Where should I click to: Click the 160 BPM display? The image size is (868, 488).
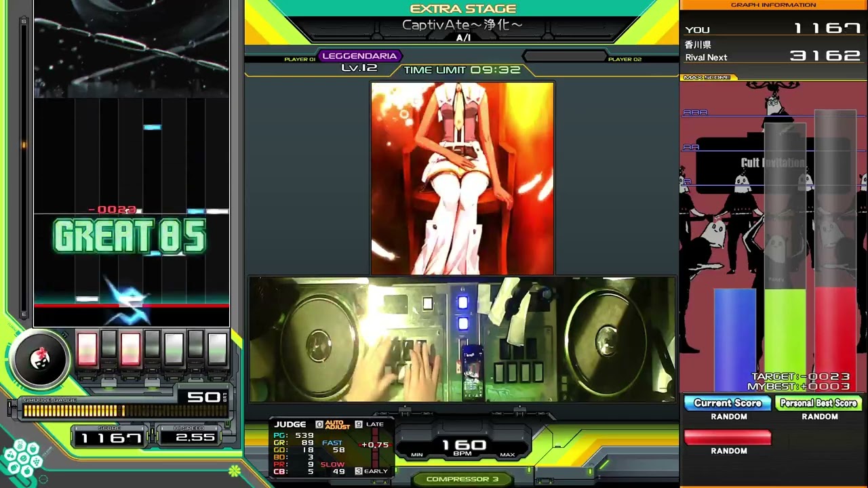click(x=465, y=447)
